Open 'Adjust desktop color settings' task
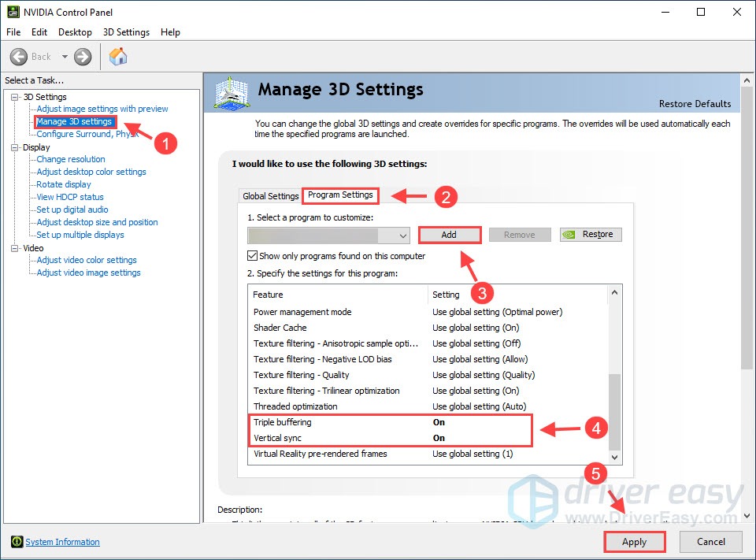Image resolution: width=756 pixels, height=560 pixels. pyautogui.click(x=91, y=172)
